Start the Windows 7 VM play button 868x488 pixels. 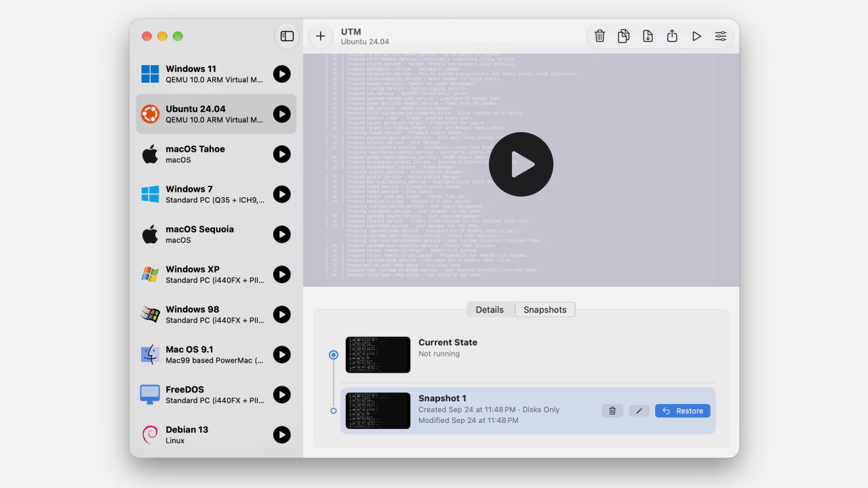282,195
